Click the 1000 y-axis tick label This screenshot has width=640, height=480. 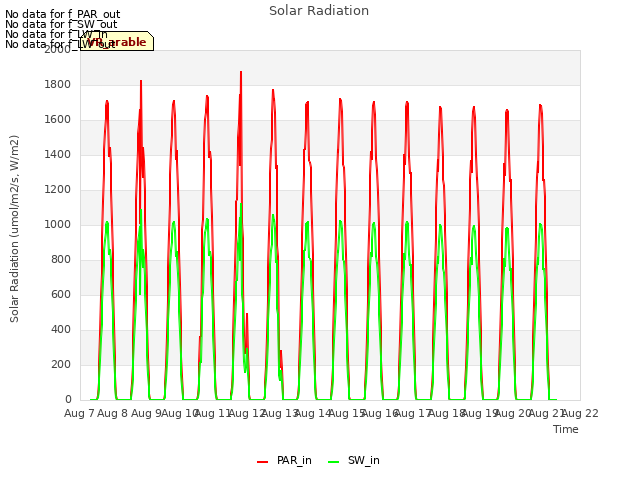(x=58, y=224)
